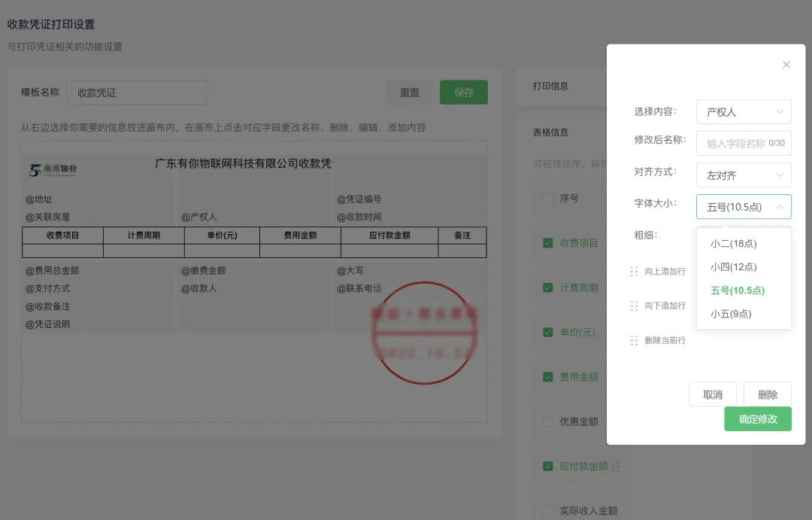This screenshot has height=520, width=812.
Task: Enable the 优惠金额 checkbox
Action: 548,421
